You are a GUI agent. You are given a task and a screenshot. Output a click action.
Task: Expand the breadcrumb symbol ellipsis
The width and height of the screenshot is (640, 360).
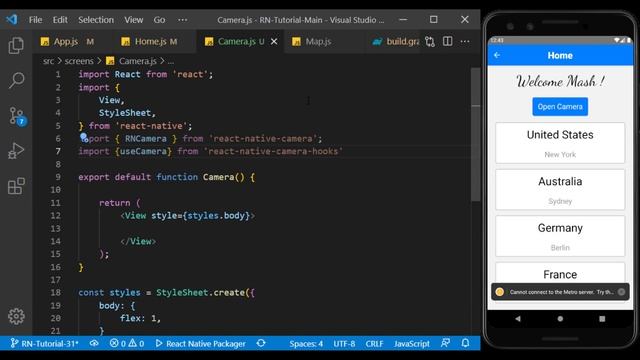[x=171, y=61]
